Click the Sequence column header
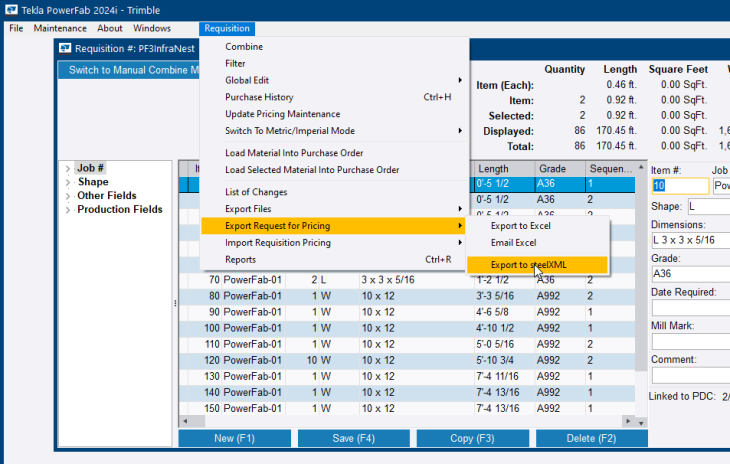This screenshot has width=730, height=464. pyautogui.click(x=610, y=169)
